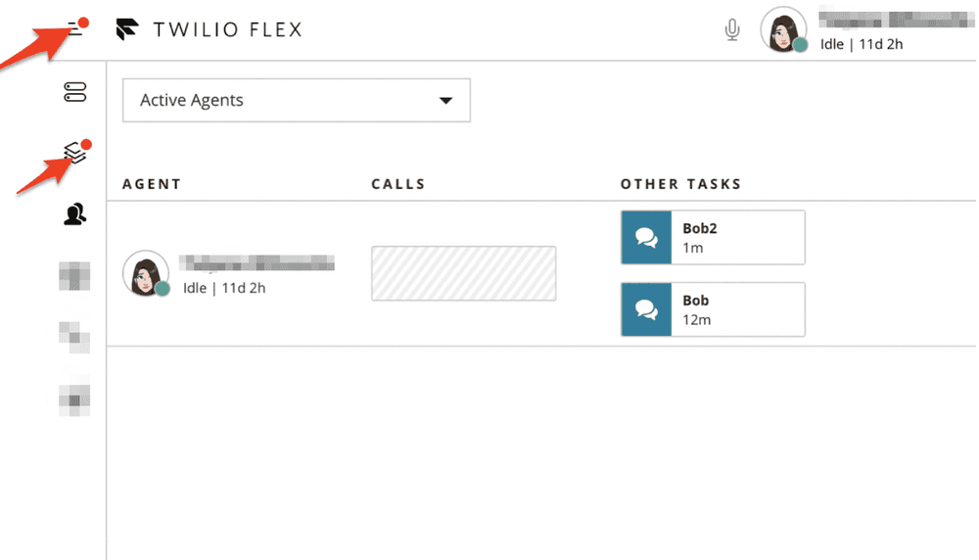This screenshot has width=979, height=560.
Task: Click the CALLS column header
Action: coord(398,184)
